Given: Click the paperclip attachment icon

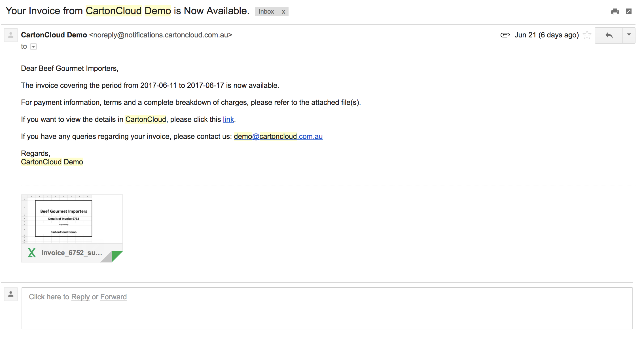Looking at the screenshot, I should pos(505,35).
